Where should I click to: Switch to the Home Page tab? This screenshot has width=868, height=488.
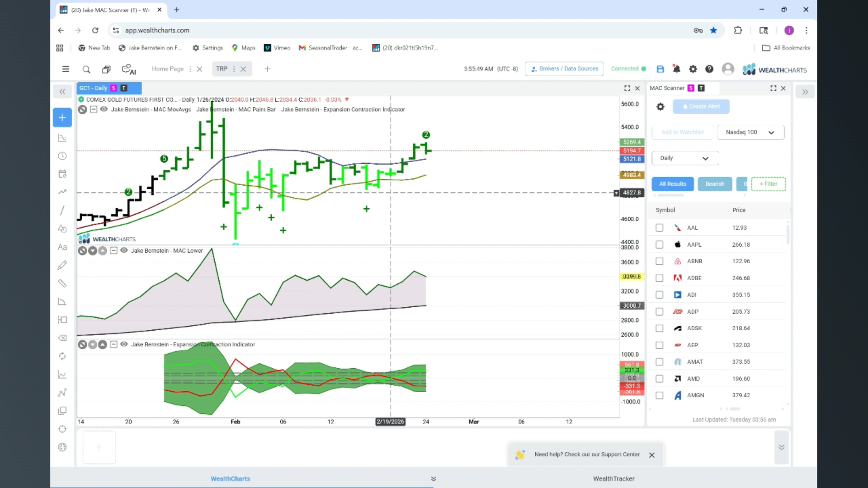tap(168, 69)
